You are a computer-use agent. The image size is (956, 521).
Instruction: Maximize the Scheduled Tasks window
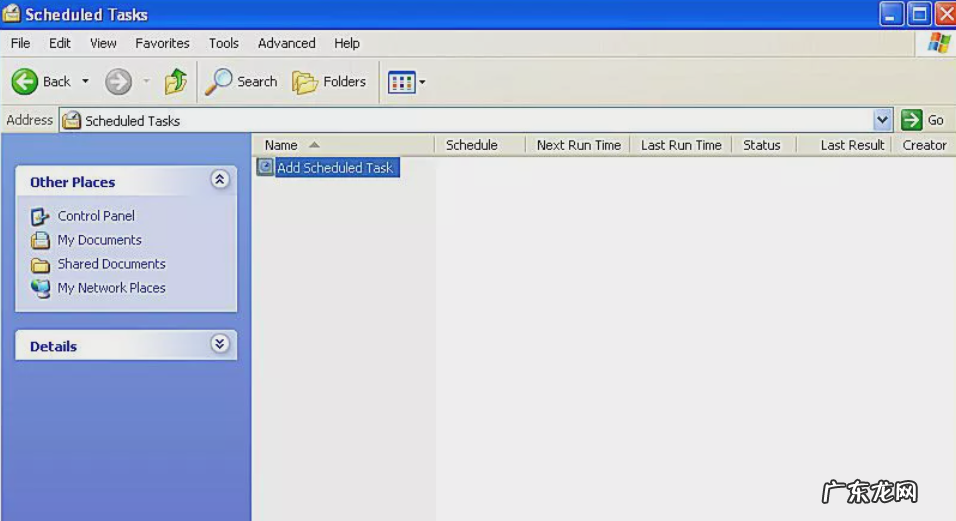tap(919, 14)
